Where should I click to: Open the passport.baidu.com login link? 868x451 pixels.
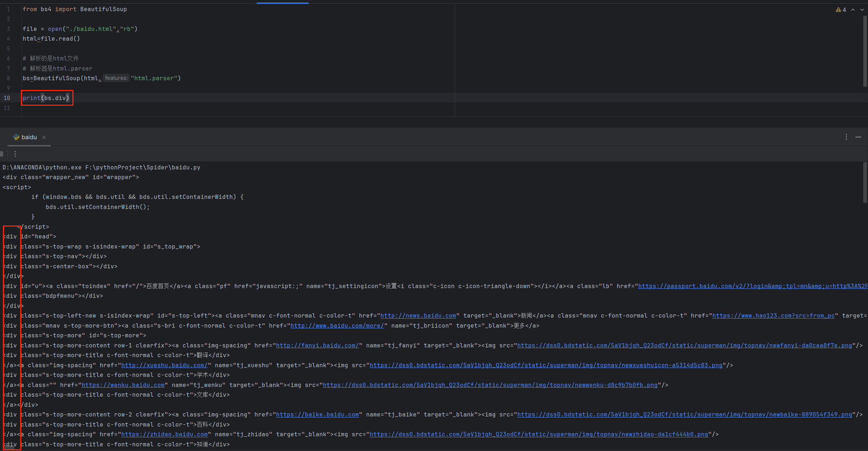coord(753,286)
